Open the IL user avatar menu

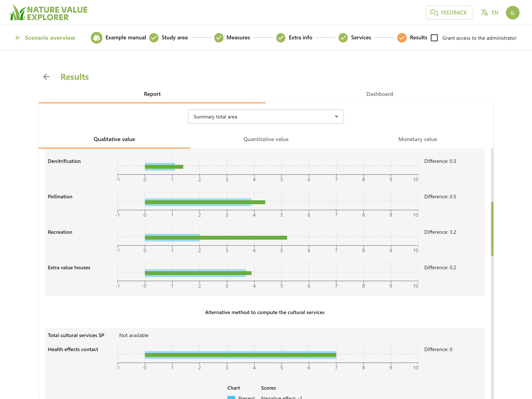click(x=513, y=12)
